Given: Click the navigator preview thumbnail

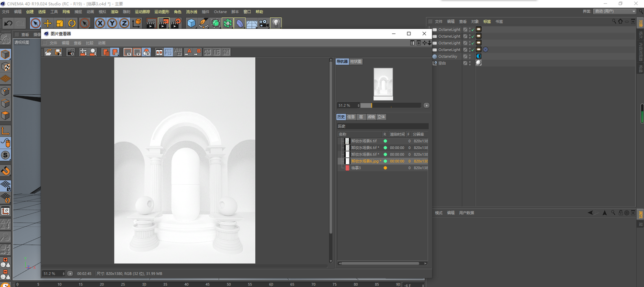Looking at the screenshot, I should click(x=383, y=84).
